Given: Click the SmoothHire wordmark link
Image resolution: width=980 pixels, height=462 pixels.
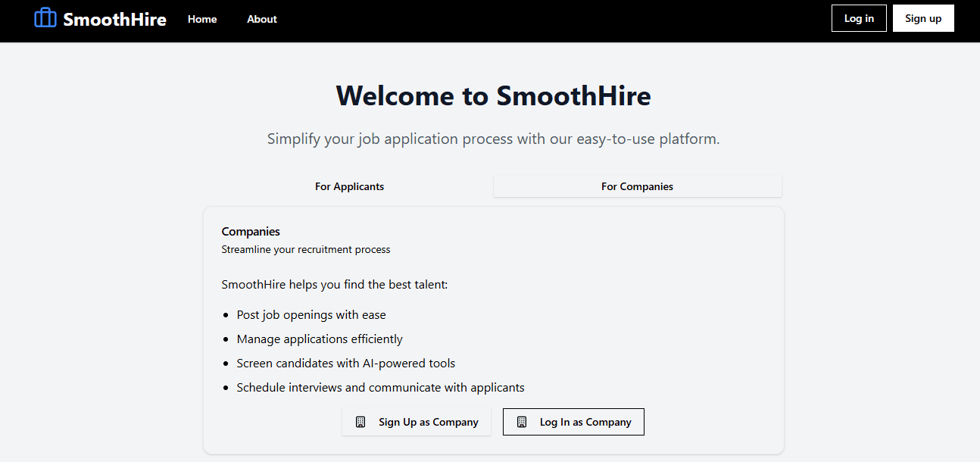Looking at the screenshot, I should (x=114, y=19).
